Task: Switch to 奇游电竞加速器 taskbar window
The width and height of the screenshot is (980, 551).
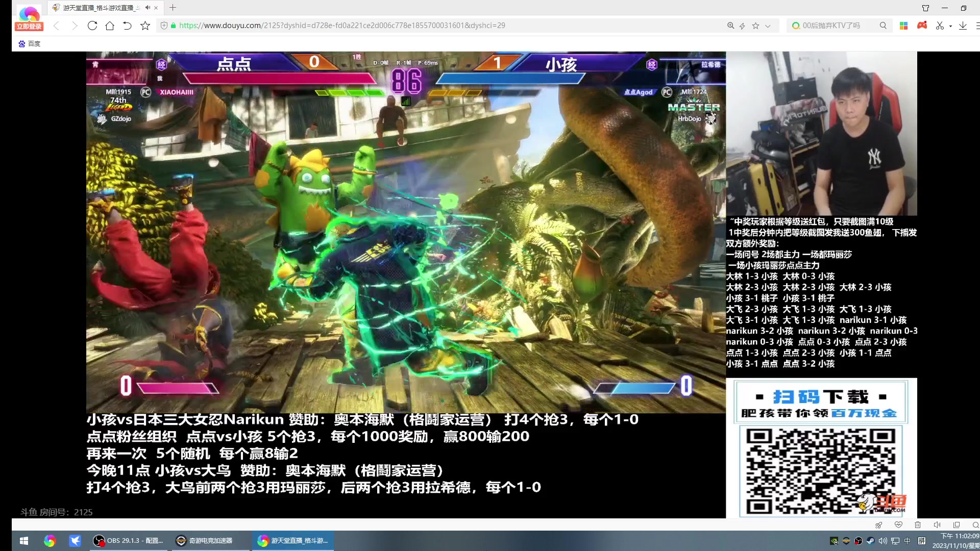Action: click(x=209, y=541)
